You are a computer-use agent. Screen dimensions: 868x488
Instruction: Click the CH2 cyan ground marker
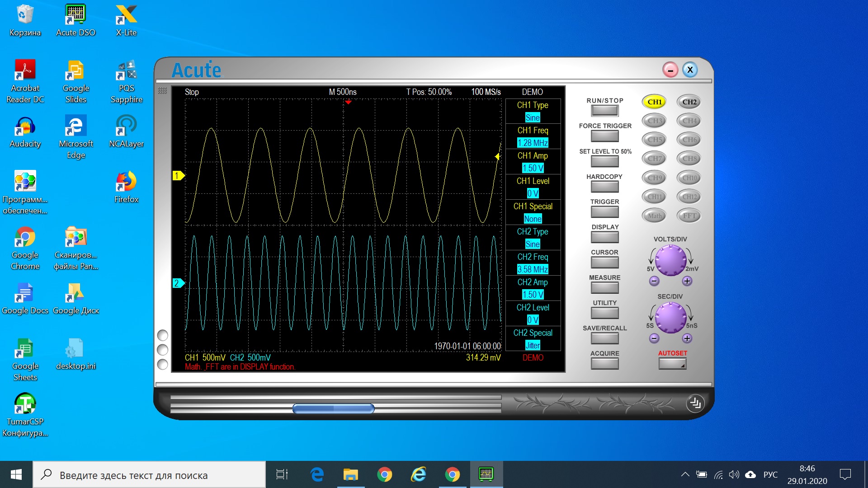[179, 283]
